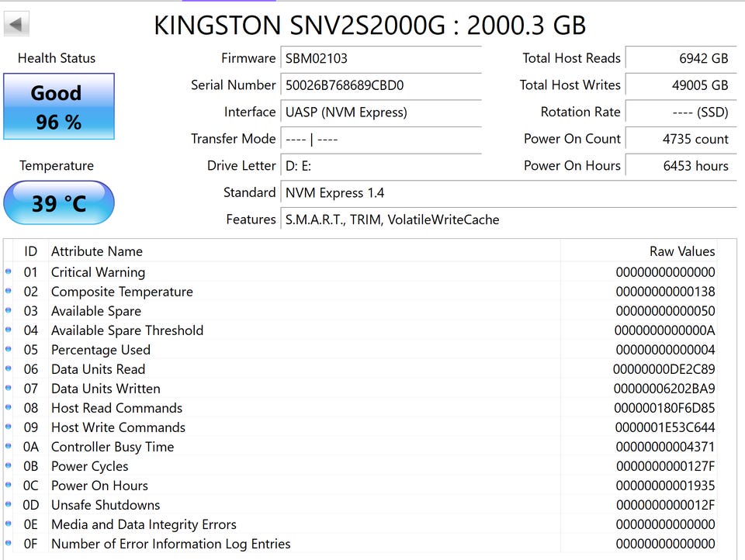Click raw value 00000000DE2C89

pyautogui.click(x=664, y=369)
